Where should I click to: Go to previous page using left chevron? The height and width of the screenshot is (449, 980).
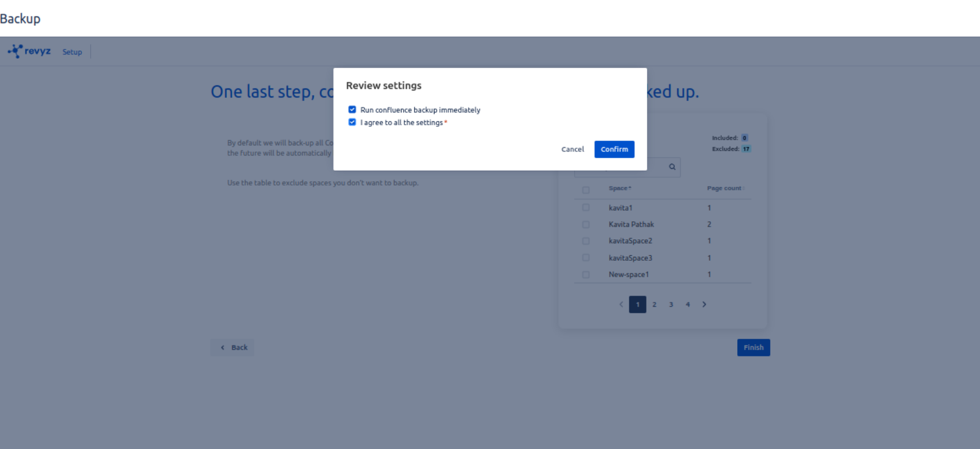[621, 305]
